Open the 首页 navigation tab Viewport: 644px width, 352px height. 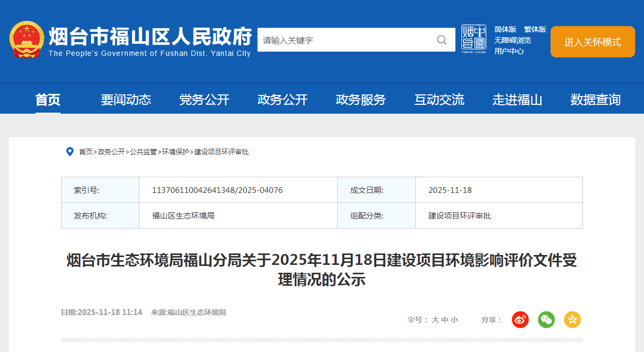(x=47, y=100)
